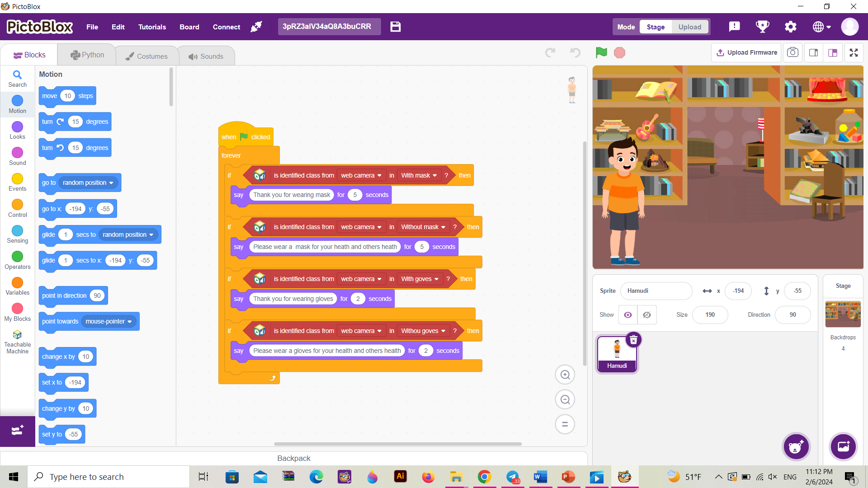Open the Tutorials menu
This screenshot has height=488, width=868.
pos(152,27)
